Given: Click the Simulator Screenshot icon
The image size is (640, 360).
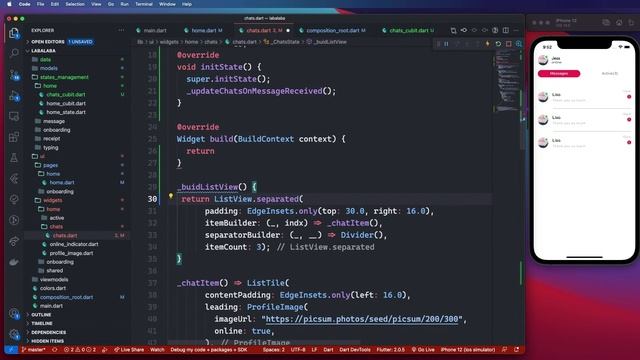Looking at the screenshot, I should click(x=606, y=22).
